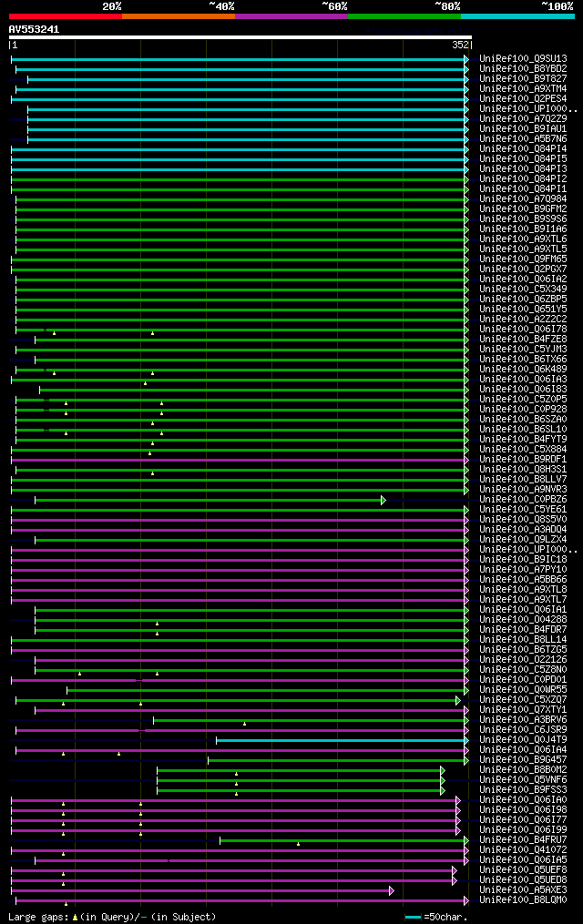Select the UniRef100_Q06IA3 label
Viewport: 583px width, 924px height.
pos(523,380)
